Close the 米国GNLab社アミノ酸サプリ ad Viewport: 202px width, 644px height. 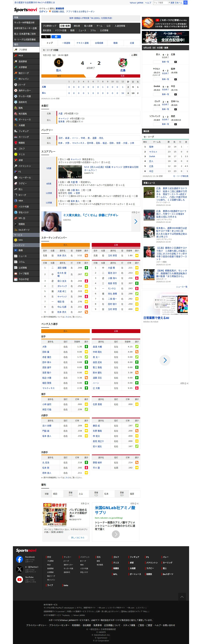[138, 504]
